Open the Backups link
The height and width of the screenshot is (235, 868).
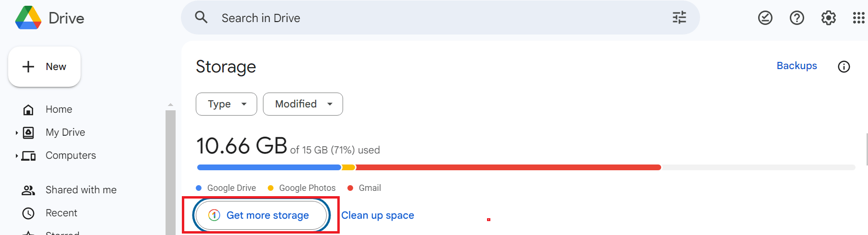(x=797, y=66)
